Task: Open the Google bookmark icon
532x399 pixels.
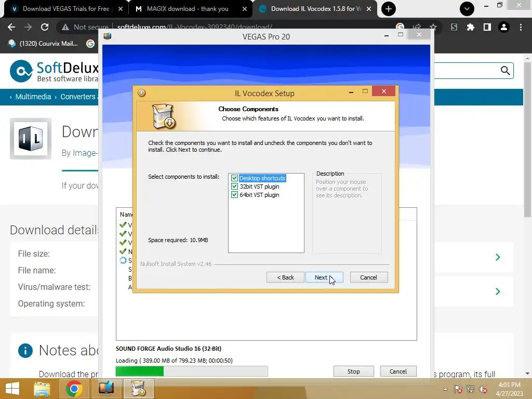Action: pyautogui.click(x=90, y=44)
